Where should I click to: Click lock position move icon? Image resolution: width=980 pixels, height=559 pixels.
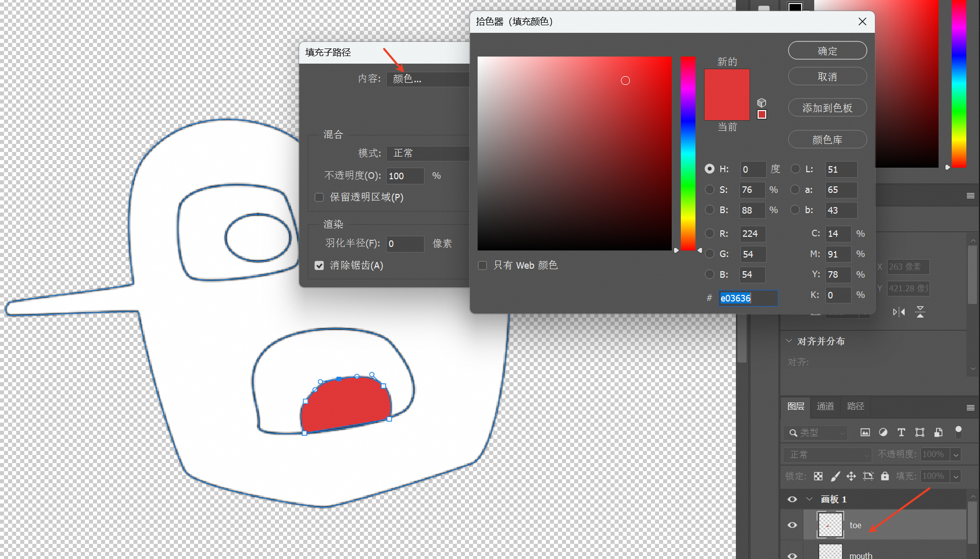pyautogui.click(x=851, y=476)
